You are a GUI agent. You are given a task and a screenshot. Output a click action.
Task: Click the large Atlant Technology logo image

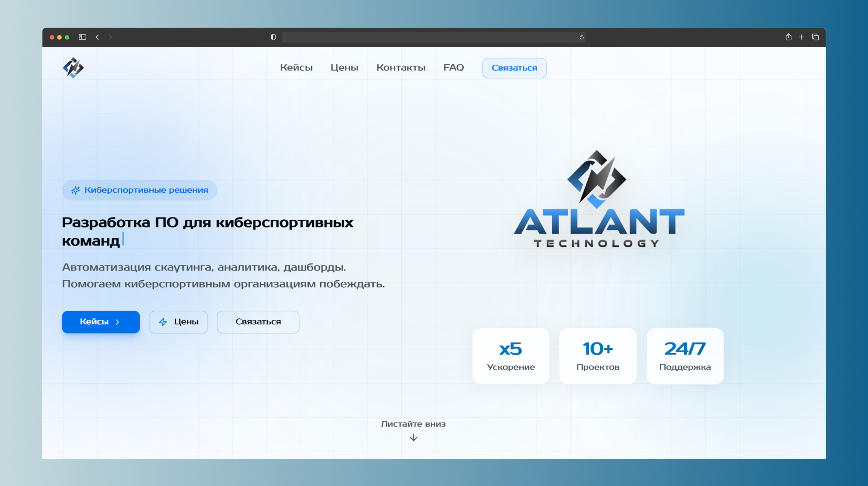(599, 199)
